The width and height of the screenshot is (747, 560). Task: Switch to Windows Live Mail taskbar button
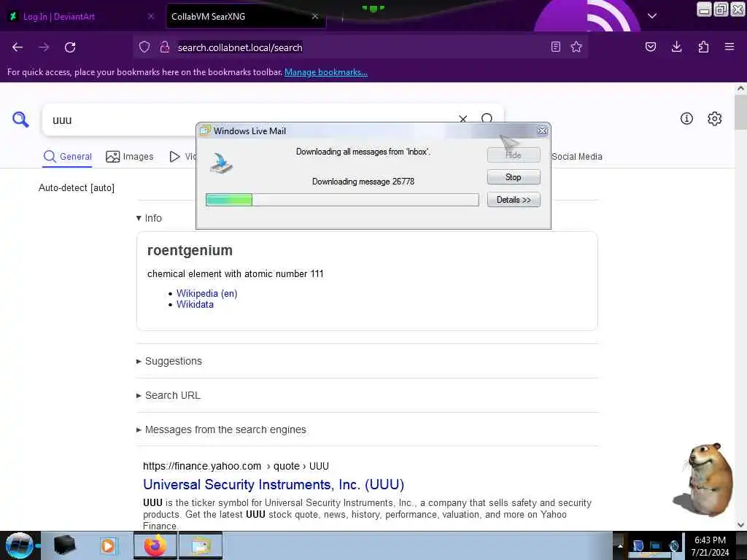coord(201,545)
